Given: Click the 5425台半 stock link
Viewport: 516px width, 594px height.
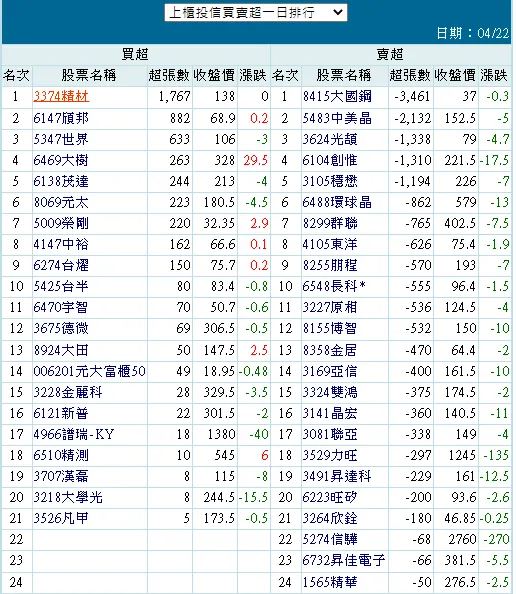Looking at the screenshot, I should pyautogui.click(x=61, y=286).
